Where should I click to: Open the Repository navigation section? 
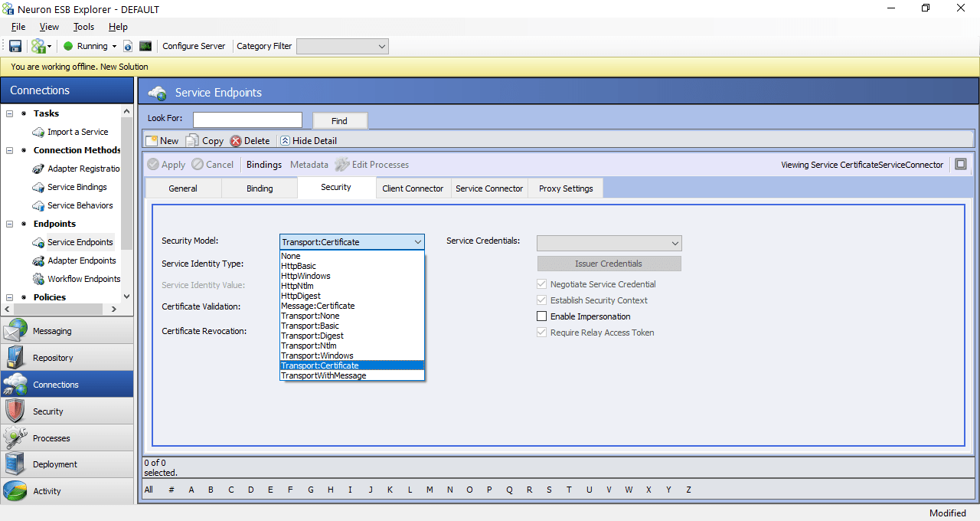tap(67, 358)
